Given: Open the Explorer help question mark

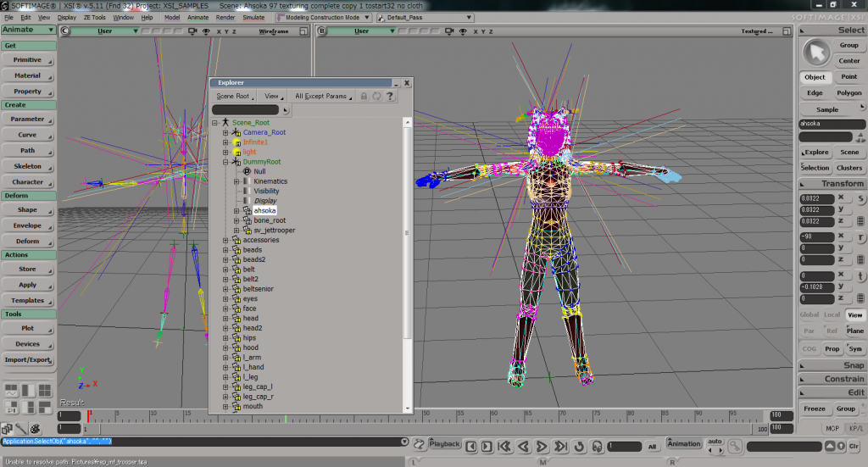Looking at the screenshot, I should tap(390, 97).
